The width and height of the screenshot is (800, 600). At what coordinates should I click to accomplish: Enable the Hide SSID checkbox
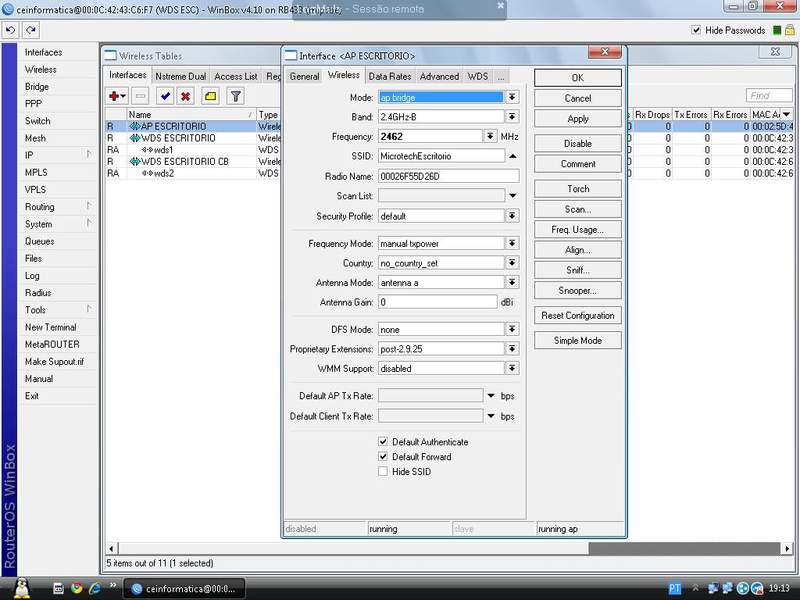coord(383,472)
